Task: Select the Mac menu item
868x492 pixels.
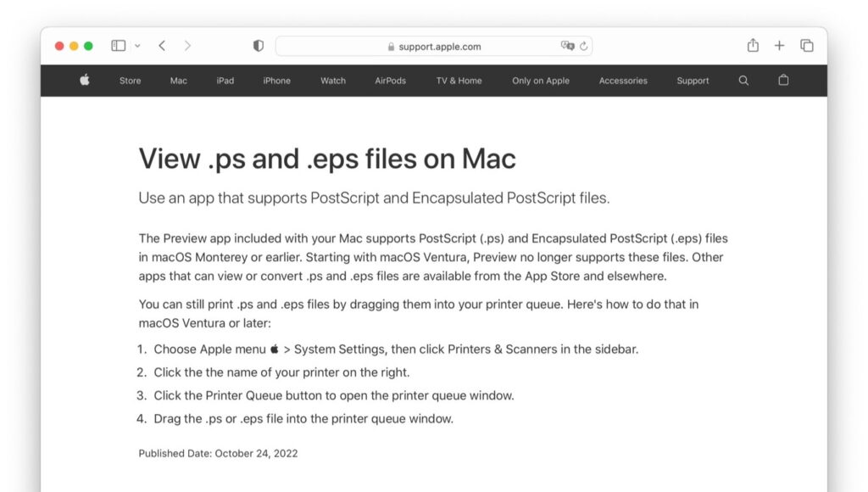Action: (178, 81)
